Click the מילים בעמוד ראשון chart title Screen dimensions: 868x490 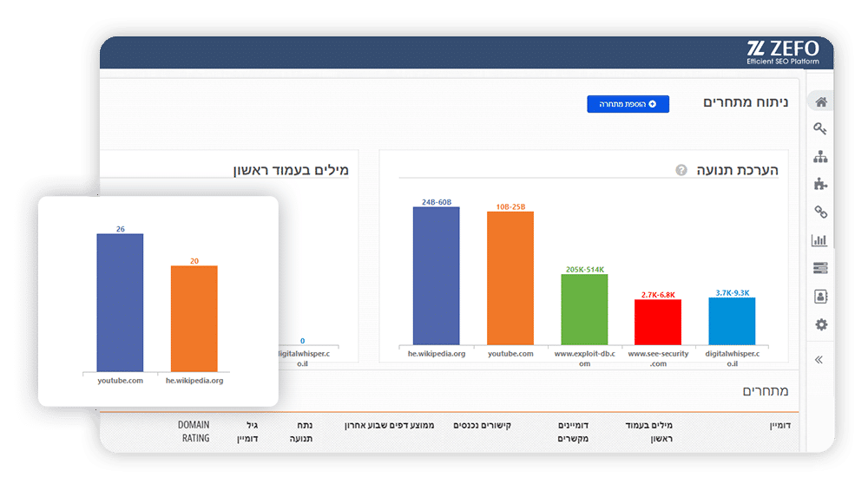coord(291,170)
